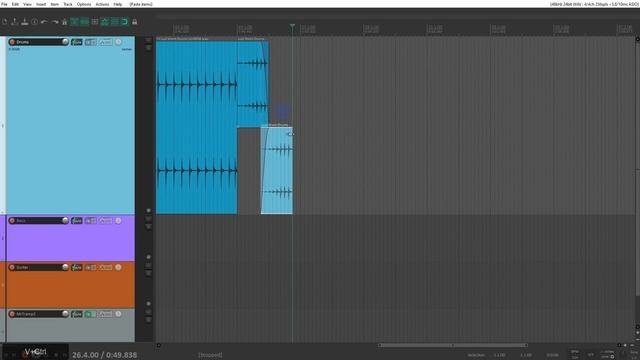Select the first long drum loop item
The image size is (640, 360).
(x=196, y=127)
